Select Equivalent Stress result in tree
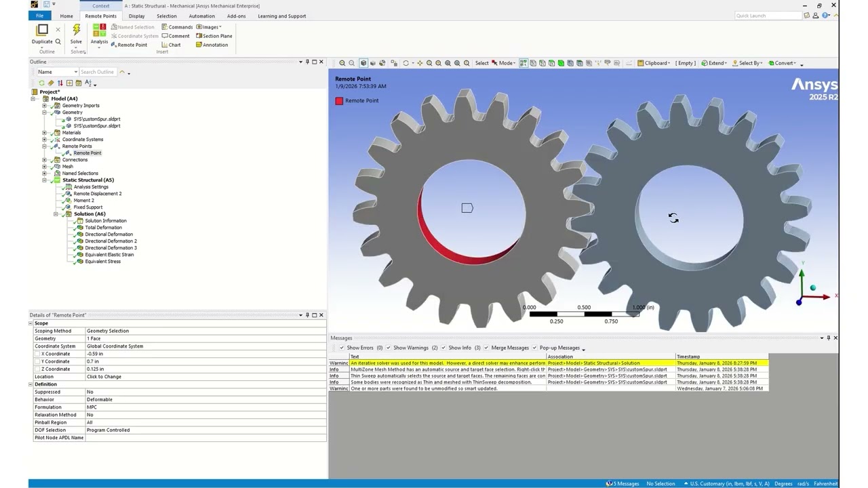Screen dimensions: 868x488 click(102, 262)
